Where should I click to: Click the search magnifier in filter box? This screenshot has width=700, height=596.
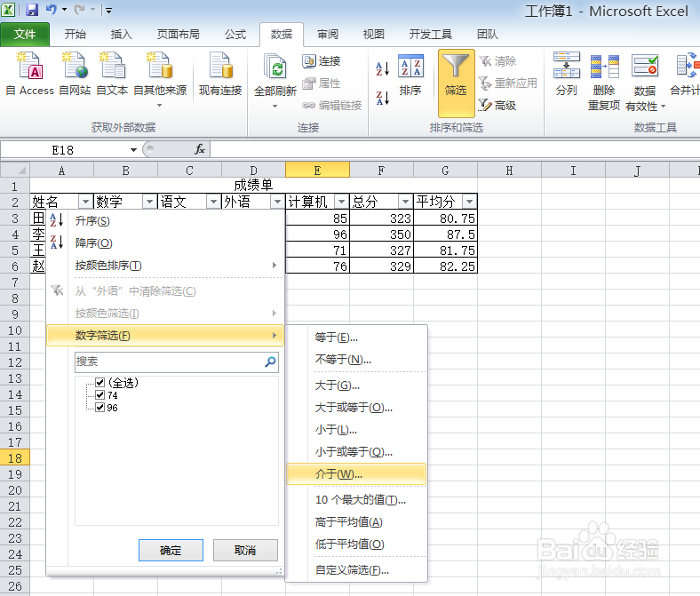point(270,362)
